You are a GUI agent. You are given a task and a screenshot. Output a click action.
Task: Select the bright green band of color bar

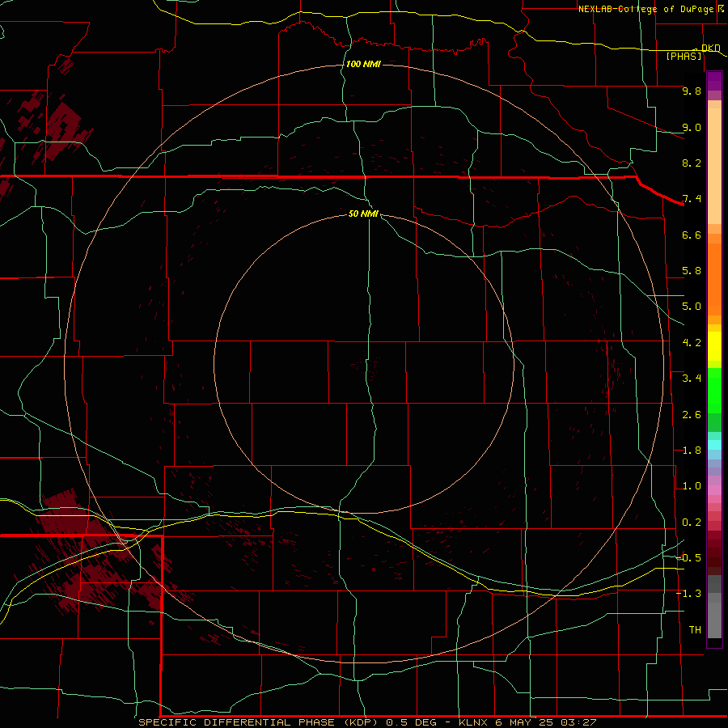[714, 392]
